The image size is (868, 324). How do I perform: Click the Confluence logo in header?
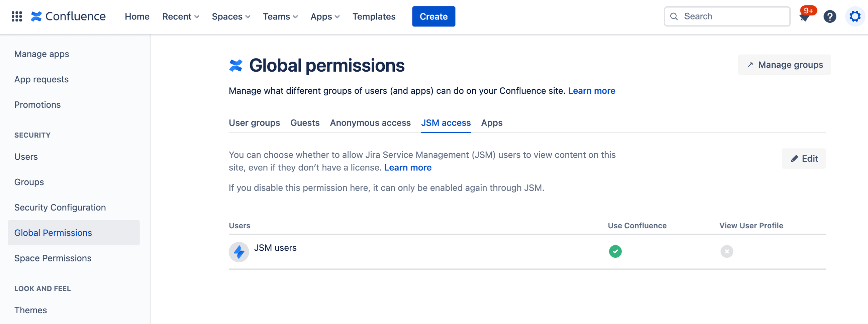point(68,16)
